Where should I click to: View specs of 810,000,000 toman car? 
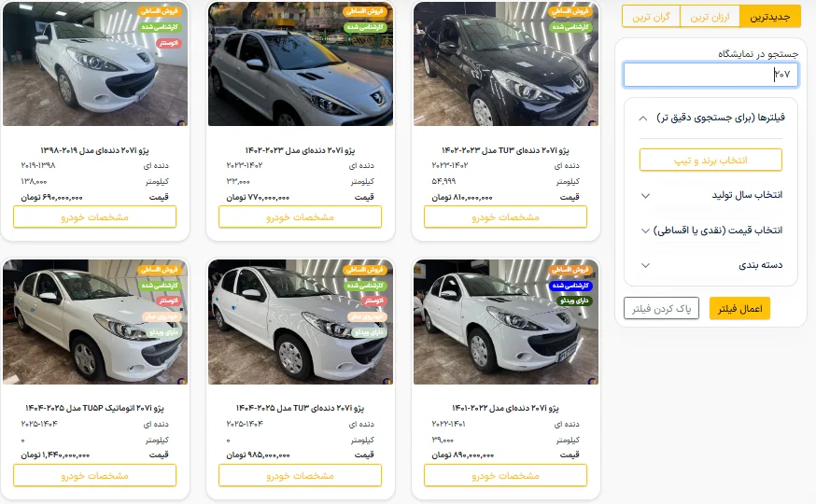(505, 217)
